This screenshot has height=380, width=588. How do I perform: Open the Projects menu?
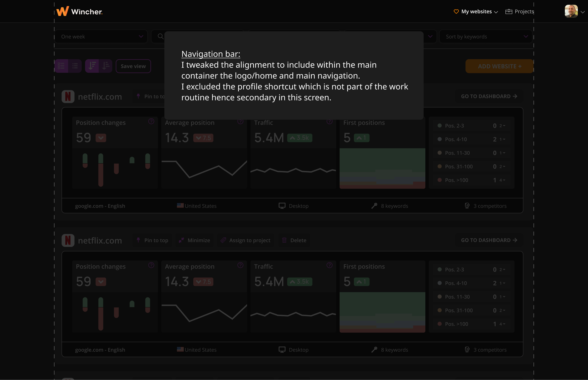(519, 11)
